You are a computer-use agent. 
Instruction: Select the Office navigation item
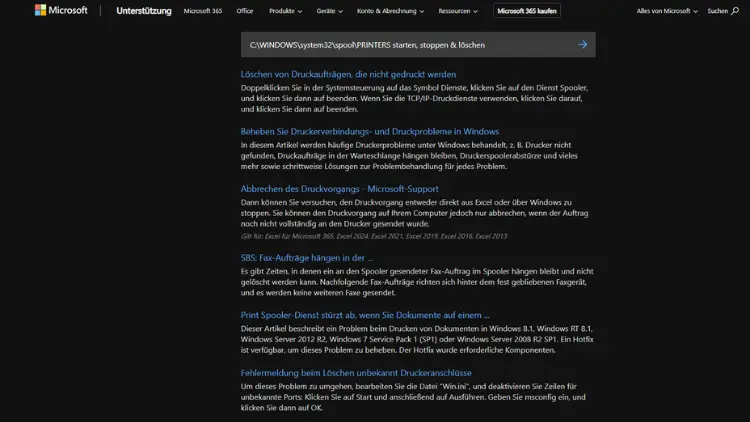pos(245,11)
